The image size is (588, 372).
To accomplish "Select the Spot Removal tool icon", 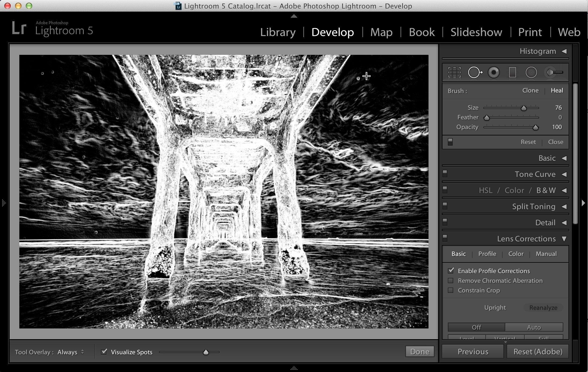I will tap(475, 72).
